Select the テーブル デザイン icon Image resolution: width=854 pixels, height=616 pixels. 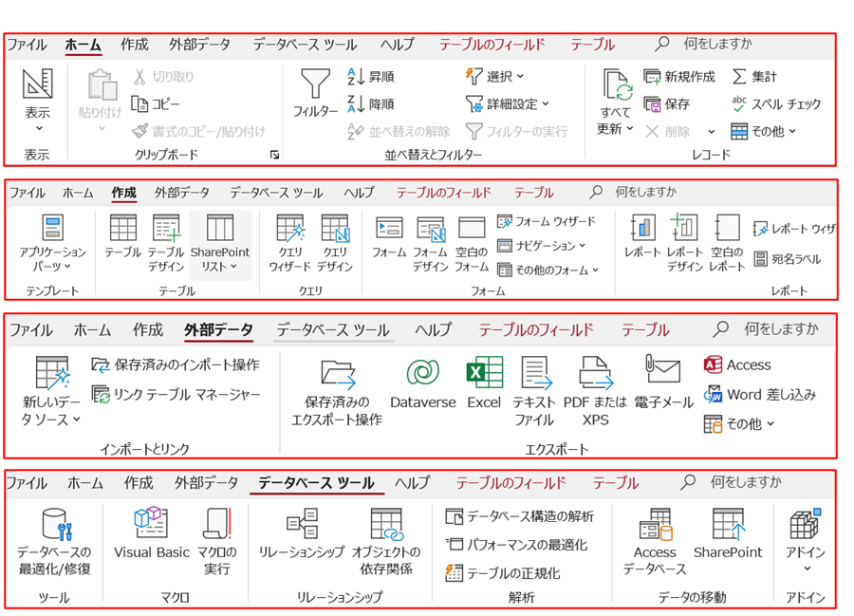point(166,230)
